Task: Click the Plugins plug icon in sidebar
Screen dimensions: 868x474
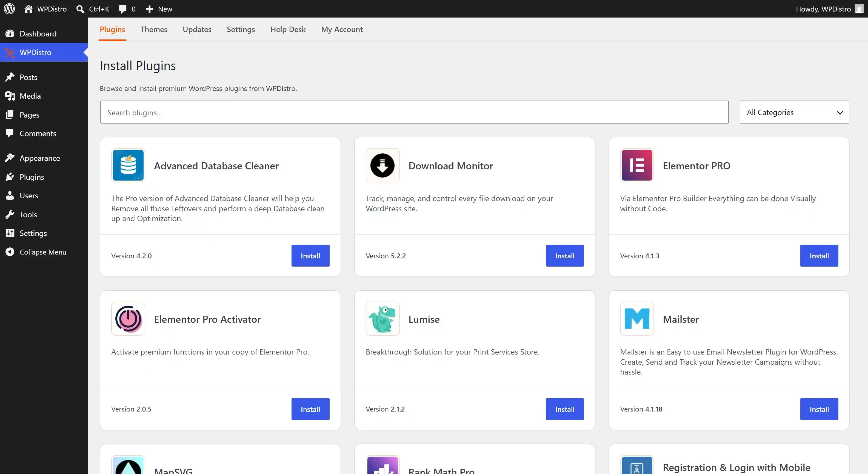Action: (x=10, y=177)
